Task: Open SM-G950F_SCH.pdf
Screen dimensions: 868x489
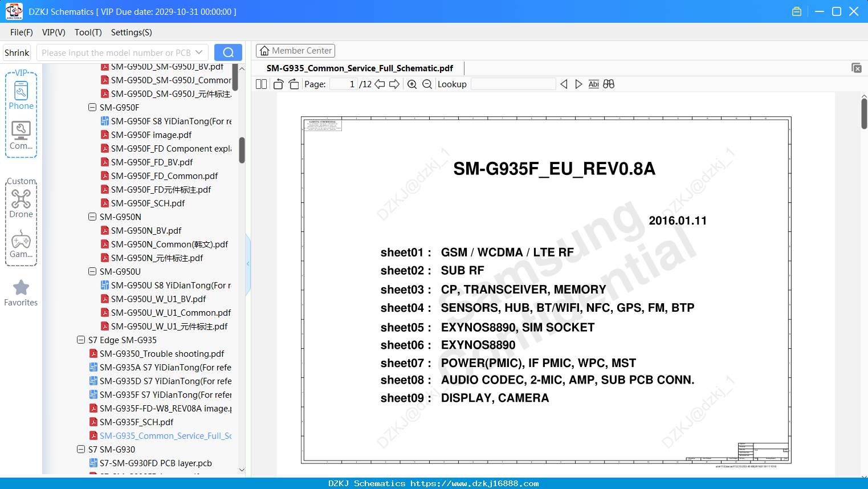Action: 148,203
